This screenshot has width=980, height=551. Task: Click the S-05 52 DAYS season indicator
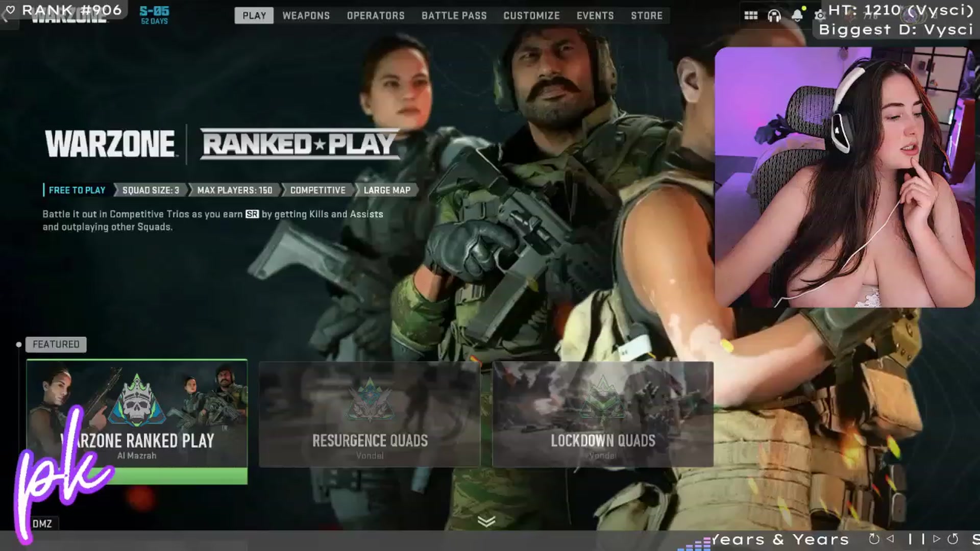click(154, 15)
